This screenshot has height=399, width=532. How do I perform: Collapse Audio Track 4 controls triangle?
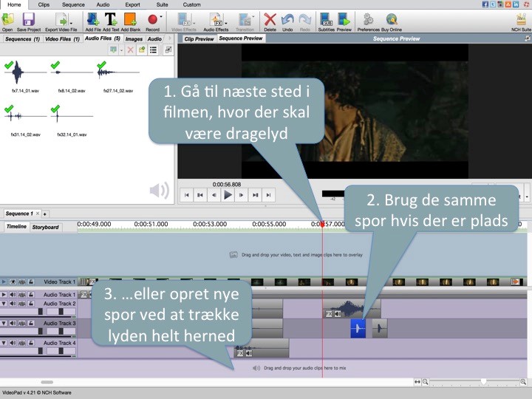(4, 343)
